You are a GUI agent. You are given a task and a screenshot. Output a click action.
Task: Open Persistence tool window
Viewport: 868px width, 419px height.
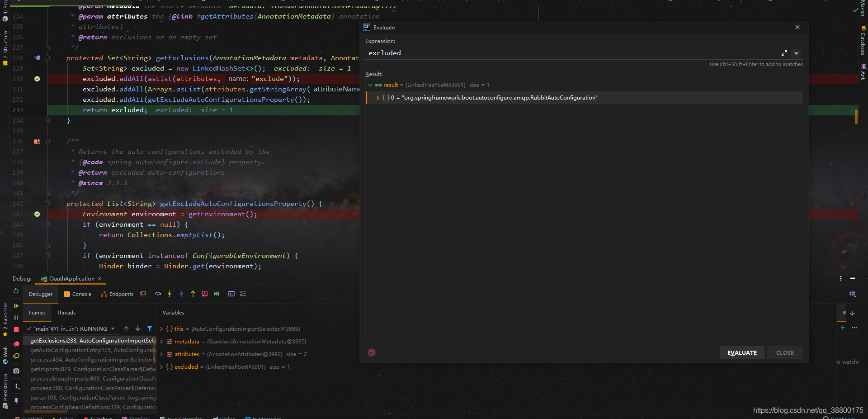click(x=5, y=391)
